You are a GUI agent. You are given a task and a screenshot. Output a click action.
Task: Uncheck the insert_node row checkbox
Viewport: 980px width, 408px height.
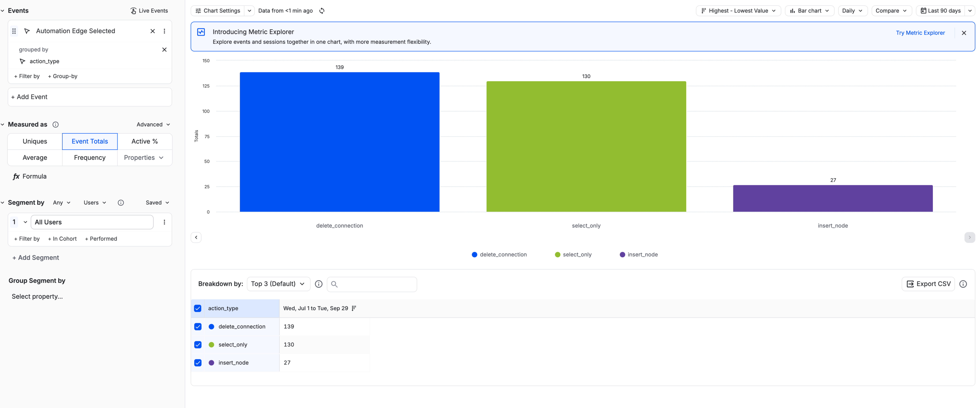(x=198, y=363)
